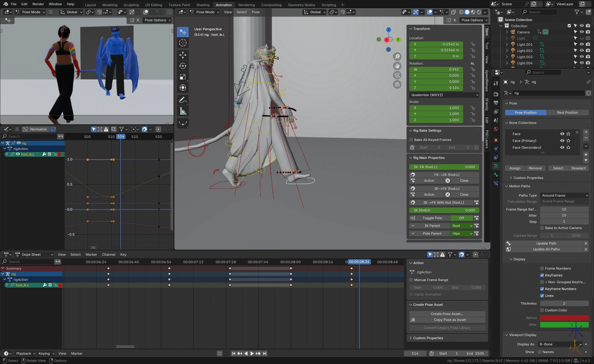Select the Annotate pencil tool

pos(183,100)
